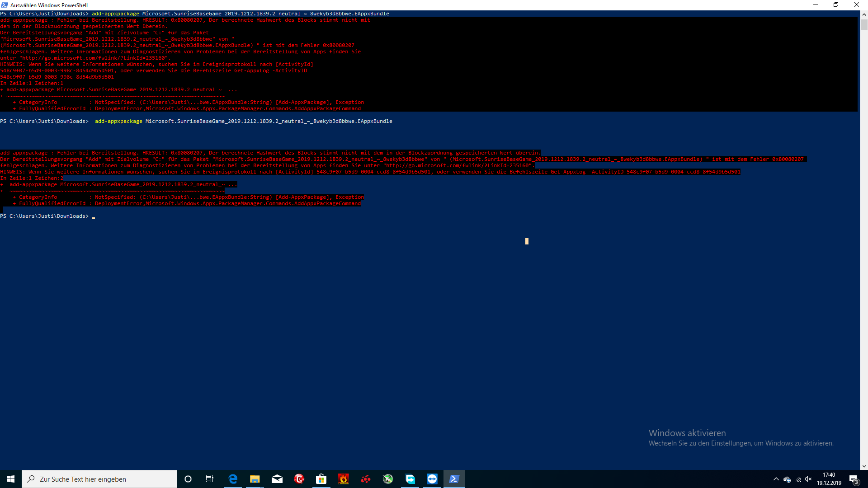868x488 pixels.
Task: Click the PowerShell scrollbar up arrow
Action: coord(864,14)
